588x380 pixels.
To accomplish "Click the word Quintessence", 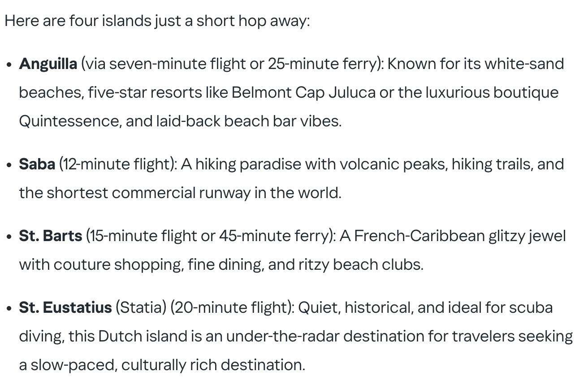I will (x=70, y=121).
